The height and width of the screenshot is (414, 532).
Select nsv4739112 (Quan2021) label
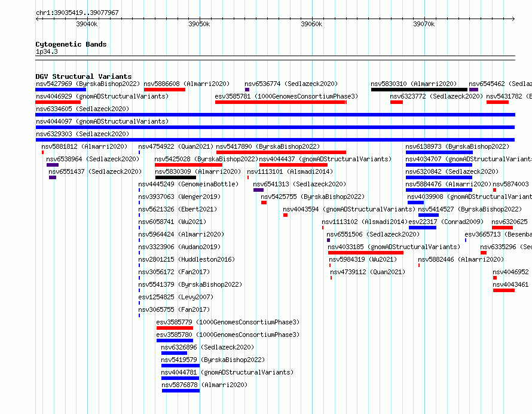[368, 272]
